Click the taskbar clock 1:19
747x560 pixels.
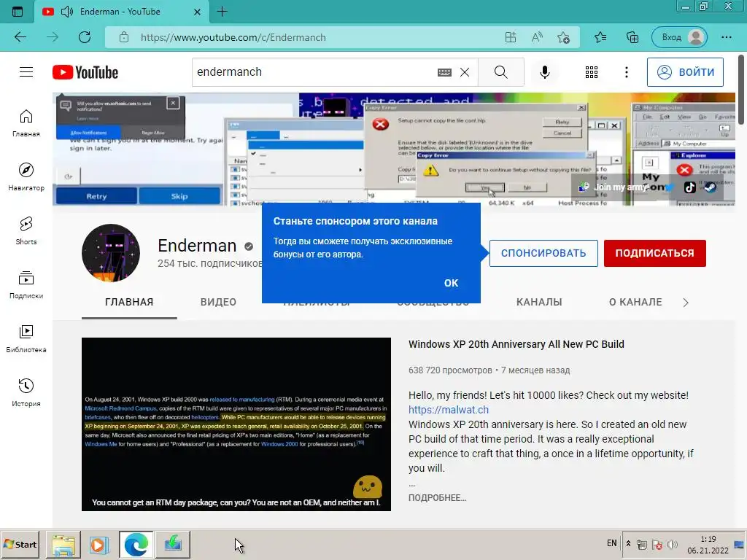tap(708, 539)
